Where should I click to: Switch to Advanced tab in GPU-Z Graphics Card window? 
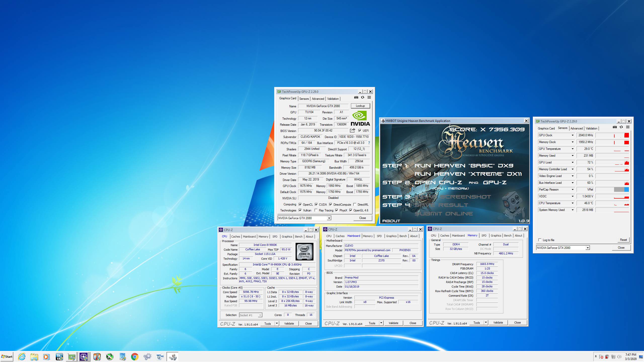tap(318, 99)
